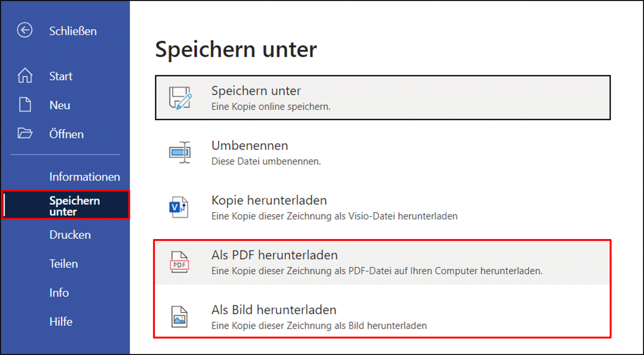Select Speichern unter in the sidebar
Screen dimensions: 644x355
tap(75, 206)
